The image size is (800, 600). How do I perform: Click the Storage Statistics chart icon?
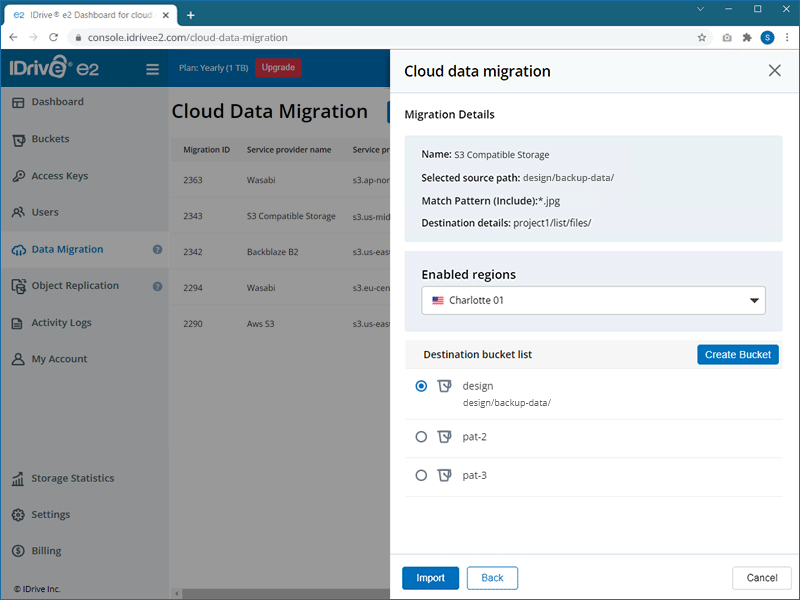tap(18, 479)
